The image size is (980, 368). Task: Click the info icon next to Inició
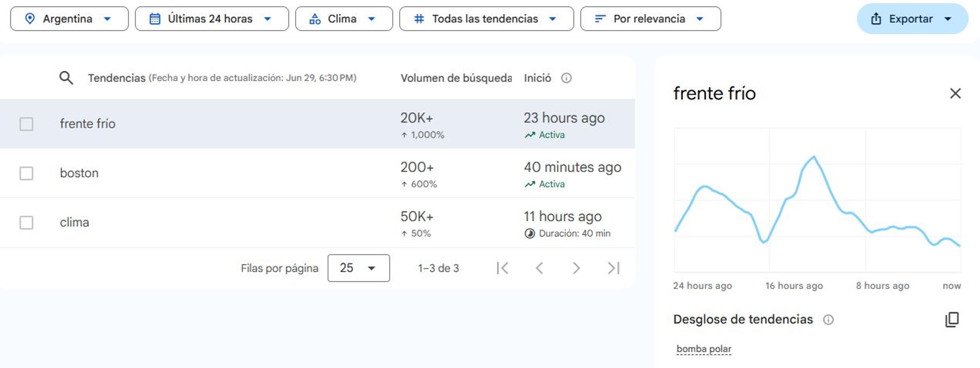[x=566, y=78]
